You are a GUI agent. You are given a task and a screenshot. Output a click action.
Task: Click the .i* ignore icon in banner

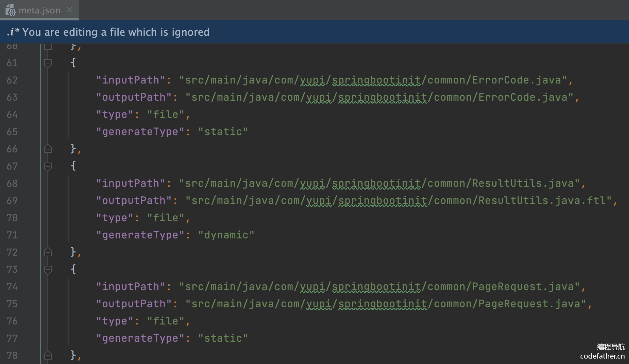pyautogui.click(x=13, y=32)
